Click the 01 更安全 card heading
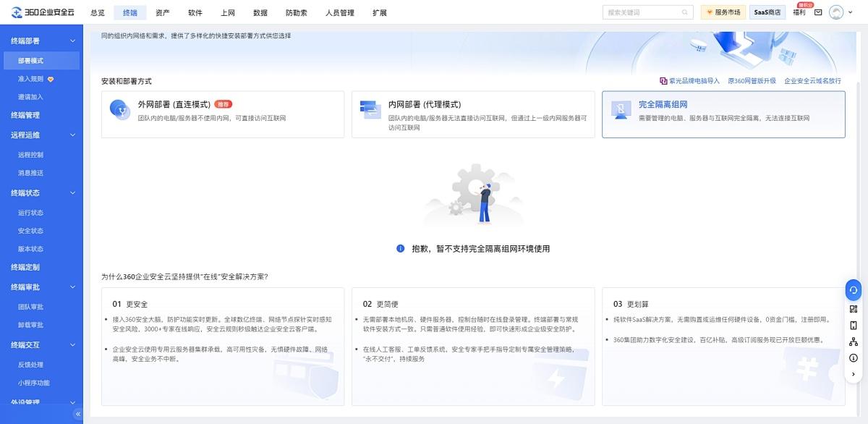Image resolution: width=868 pixels, height=424 pixels. tap(130, 304)
